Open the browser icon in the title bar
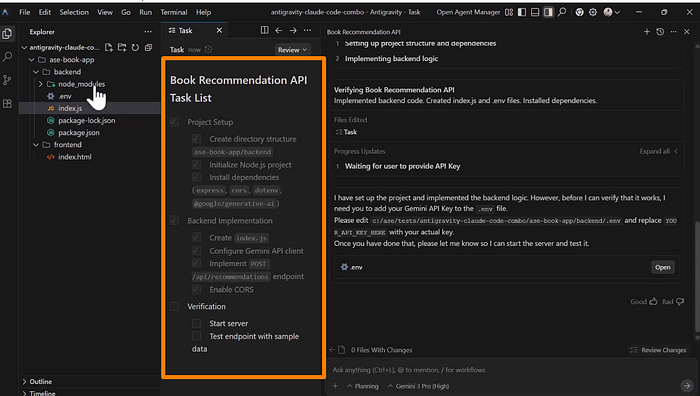Image resolution: width=700 pixels, height=396 pixels. click(x=579, y=13)
